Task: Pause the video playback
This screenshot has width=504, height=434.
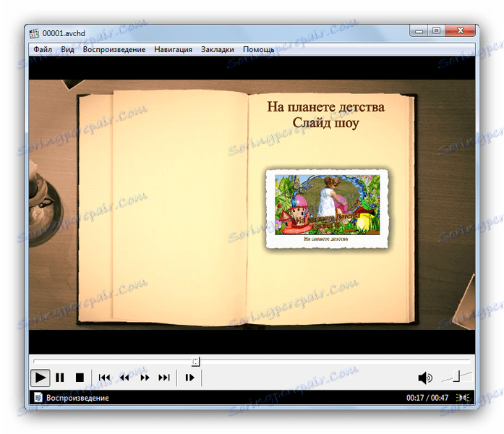Action: tap(60, 378)
